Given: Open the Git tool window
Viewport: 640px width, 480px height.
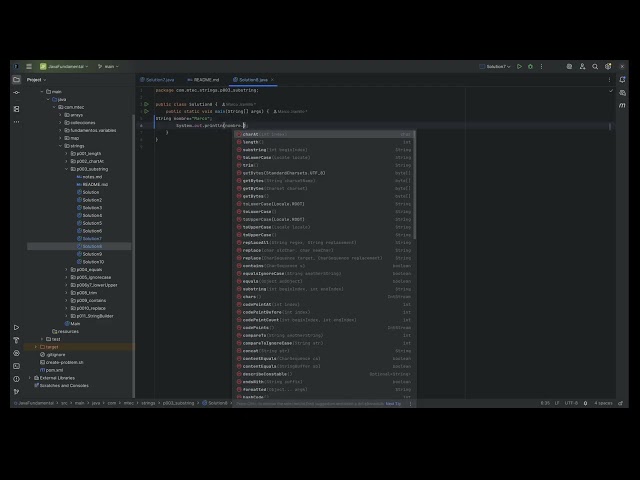Looking at the screenshot, I should [x=16, y=391].
